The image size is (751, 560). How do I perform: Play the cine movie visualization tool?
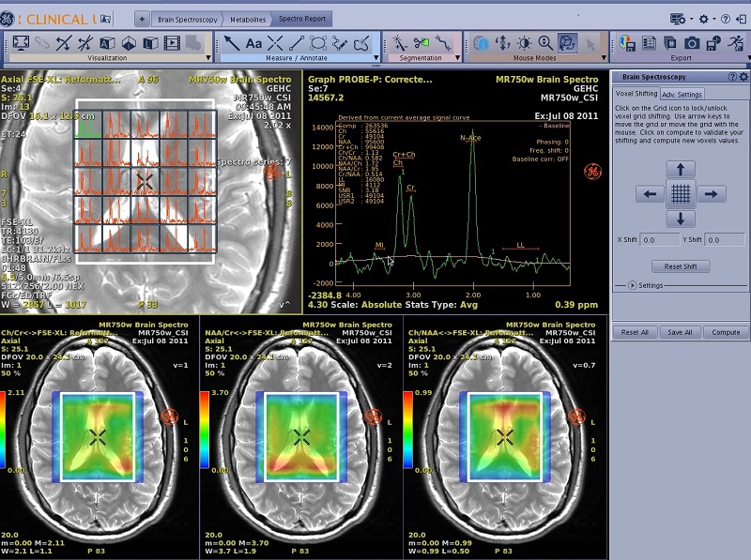coord(172,43)
